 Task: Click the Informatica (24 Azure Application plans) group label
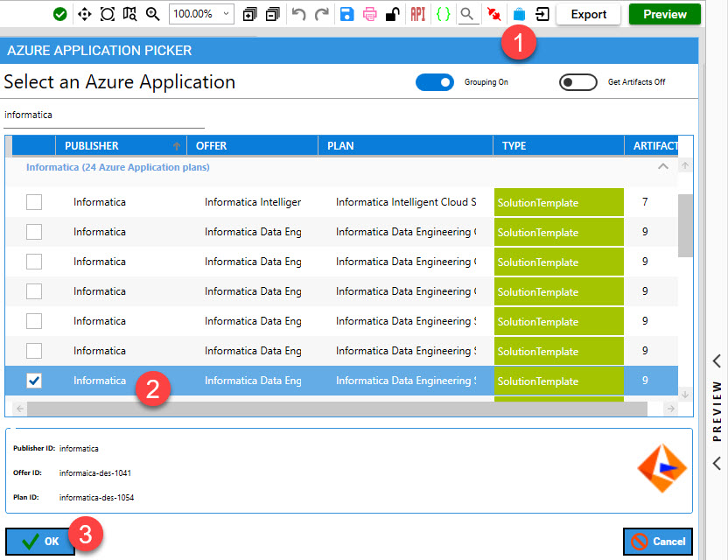[118, 167]
